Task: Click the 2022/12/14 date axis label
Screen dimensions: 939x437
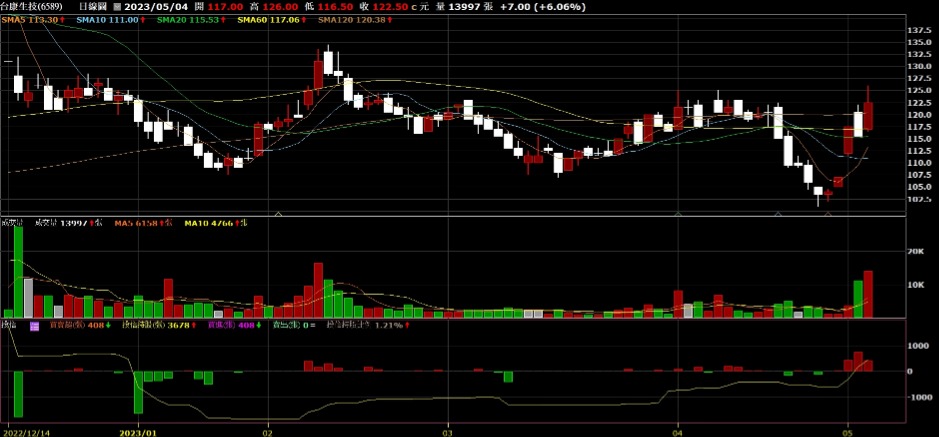Action: (24, 432)
